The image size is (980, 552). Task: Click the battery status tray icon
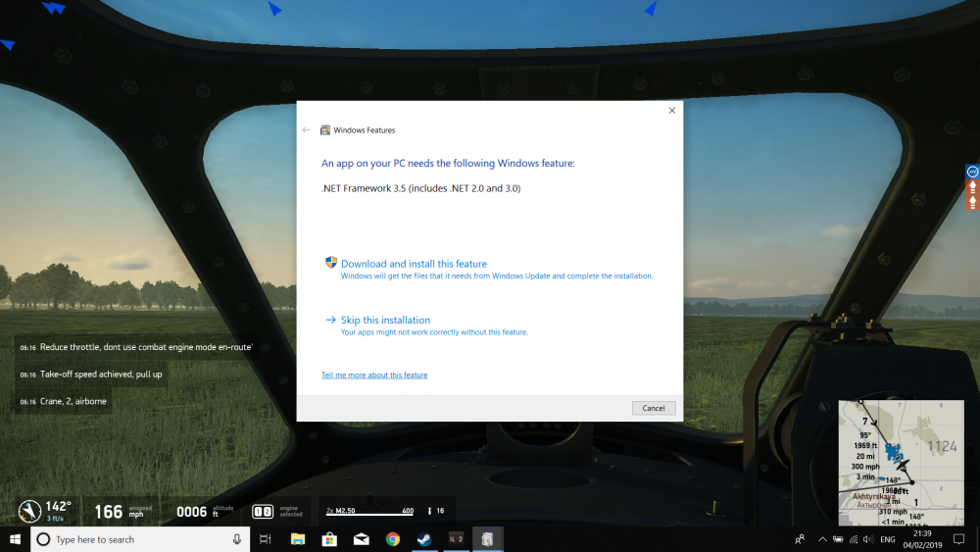[838, 539]
